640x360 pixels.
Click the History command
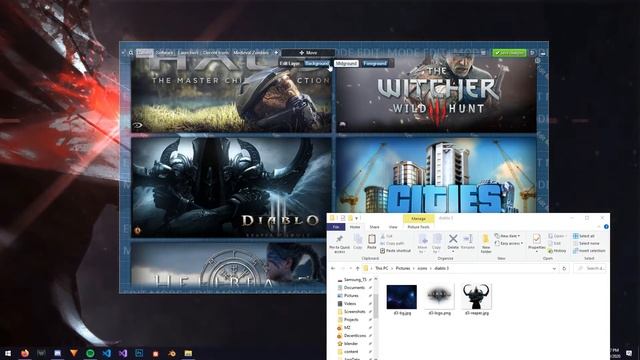coord(557,251)
